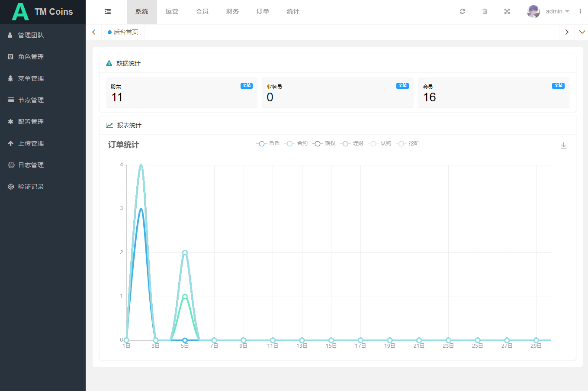Image resolution: width=588 pixels, height=391 pixels.
Task: Click the trash clear-cache icon
Action: [x=485, y=12]
